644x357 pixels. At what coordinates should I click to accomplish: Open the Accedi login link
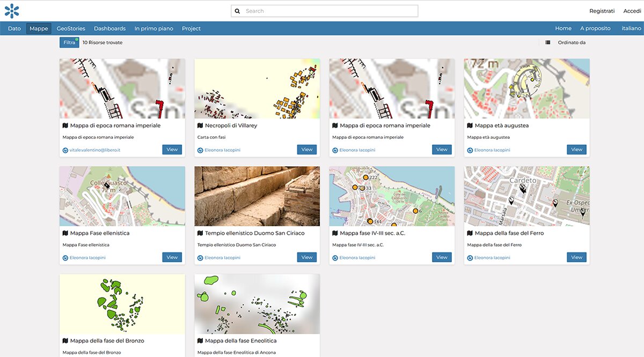click(632, 11)
